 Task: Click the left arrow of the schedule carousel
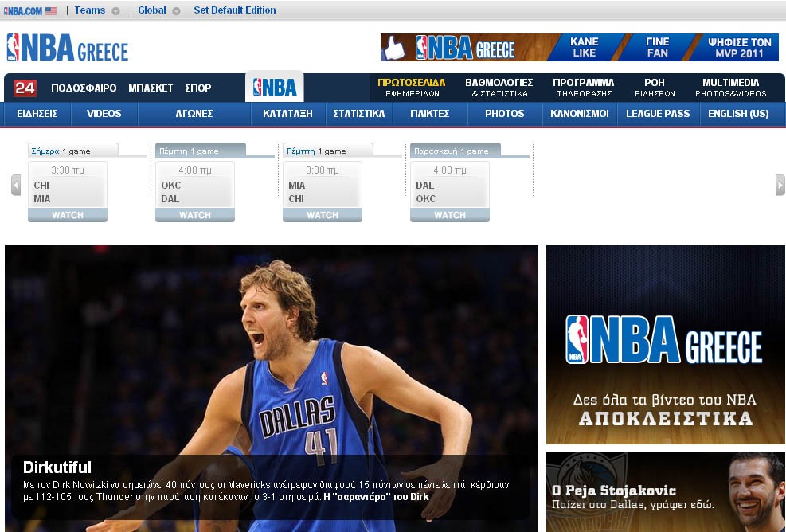16,185
